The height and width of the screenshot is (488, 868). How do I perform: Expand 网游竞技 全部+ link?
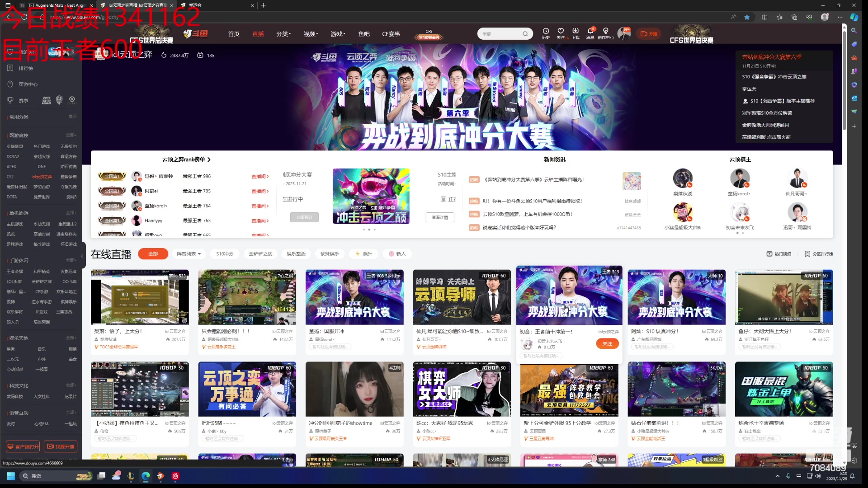(x=71, y=135)
